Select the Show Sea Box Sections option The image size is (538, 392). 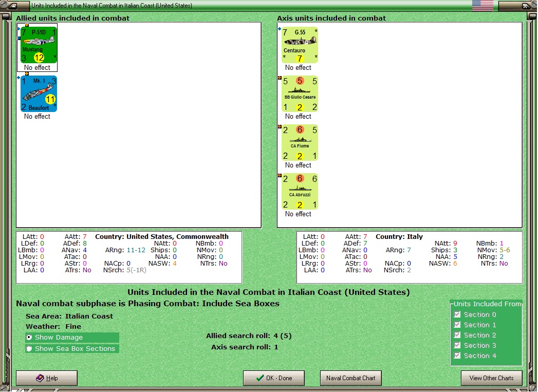[29, 349]
